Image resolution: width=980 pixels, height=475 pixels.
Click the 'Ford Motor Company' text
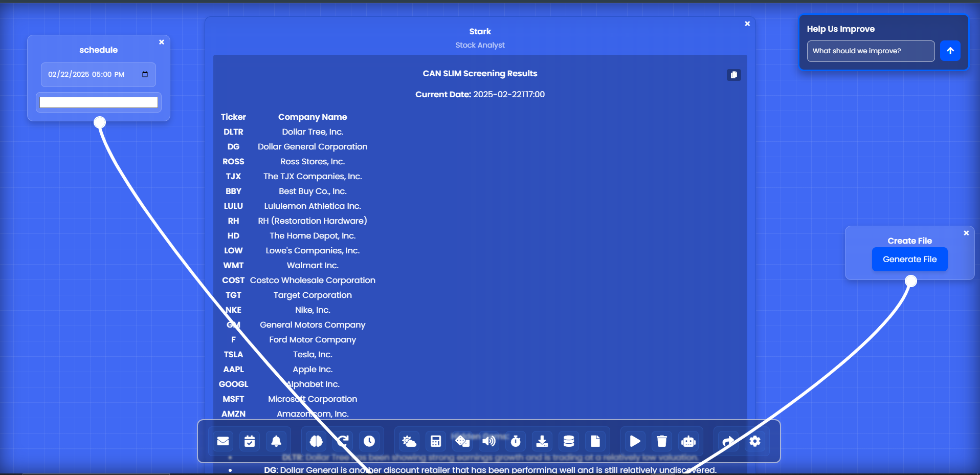(313, 340)
